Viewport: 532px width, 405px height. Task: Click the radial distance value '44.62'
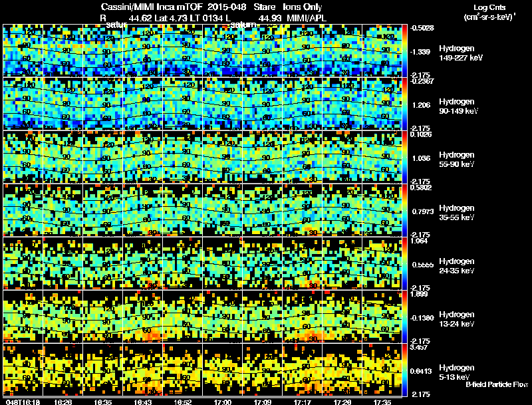140,18
